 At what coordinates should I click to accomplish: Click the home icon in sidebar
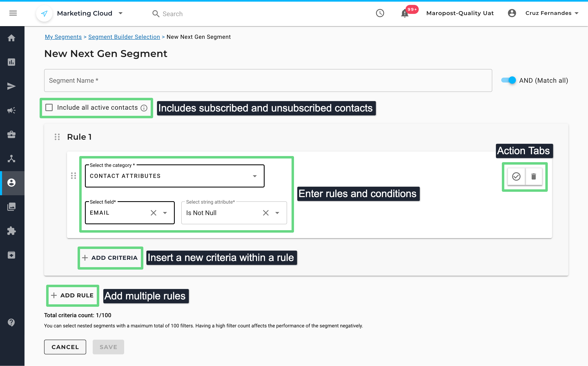11,38
